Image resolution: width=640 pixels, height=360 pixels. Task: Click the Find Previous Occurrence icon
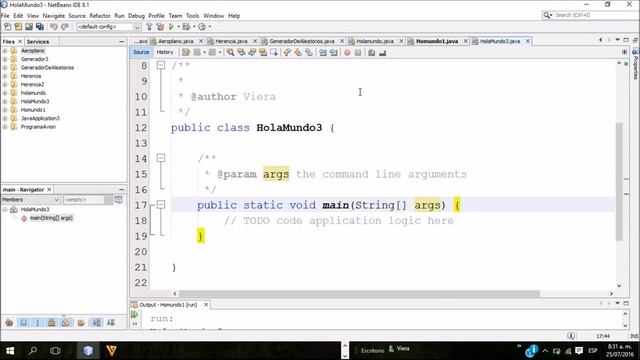pos(241,52)
